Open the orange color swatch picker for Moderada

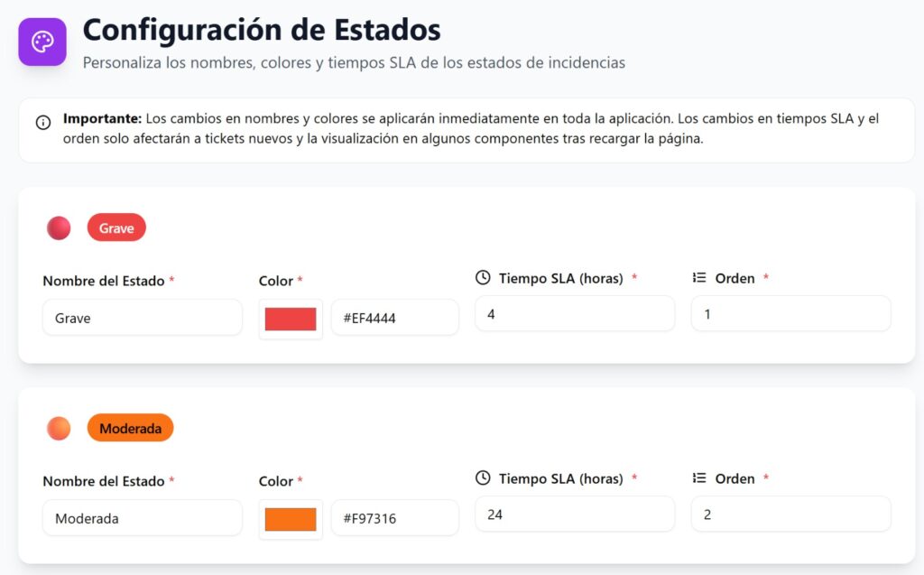(291, 520)
